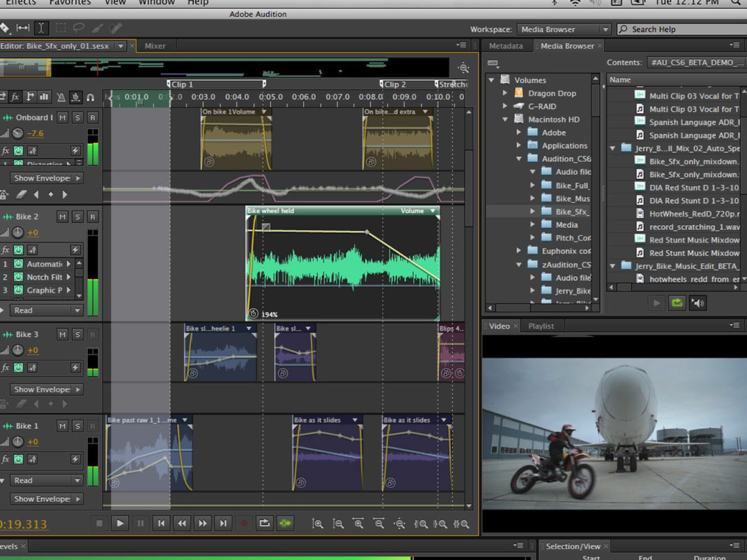Open the Workspace dropdown
The width and height of the screenshot is (747, 560).
click(x=563, y=29)
